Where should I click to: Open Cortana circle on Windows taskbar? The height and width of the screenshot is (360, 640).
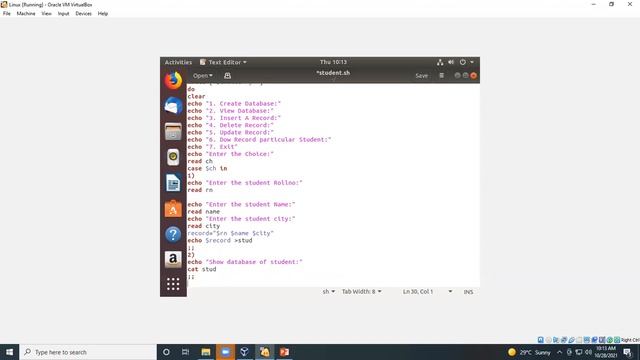(166, 352)
